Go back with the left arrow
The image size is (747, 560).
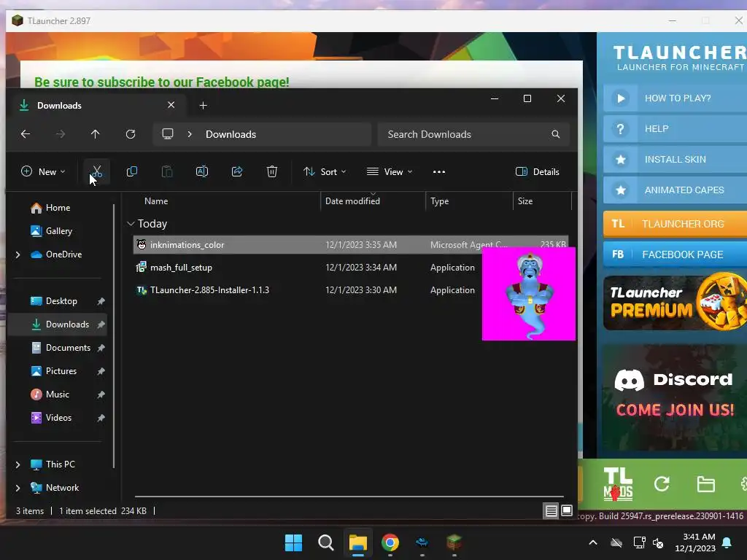coord(26,134)
